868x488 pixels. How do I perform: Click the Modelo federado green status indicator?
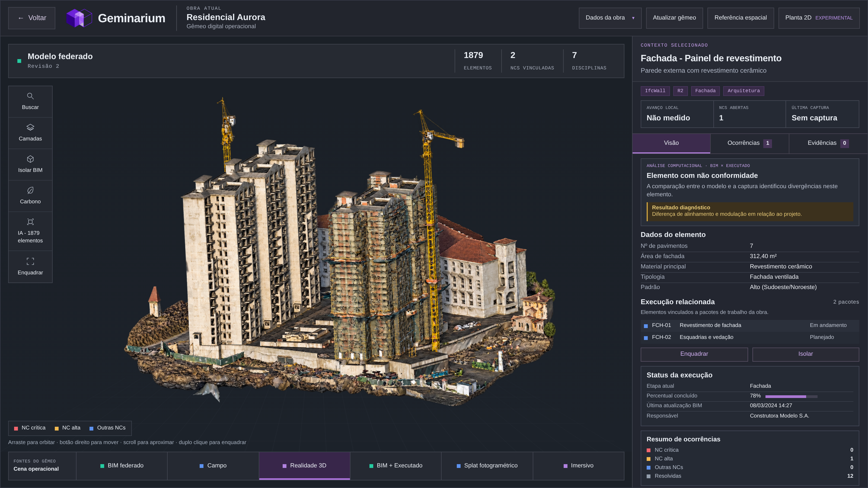[19, 61]
